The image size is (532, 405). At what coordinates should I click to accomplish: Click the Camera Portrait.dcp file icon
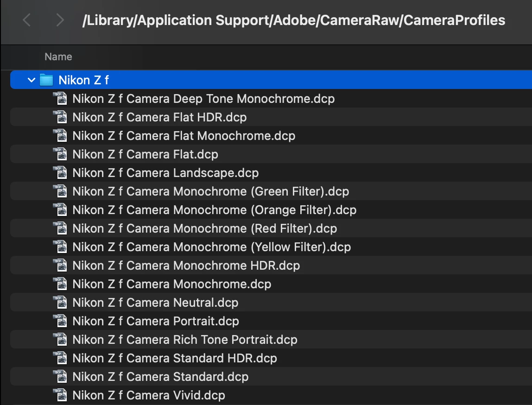pos(60,321)
